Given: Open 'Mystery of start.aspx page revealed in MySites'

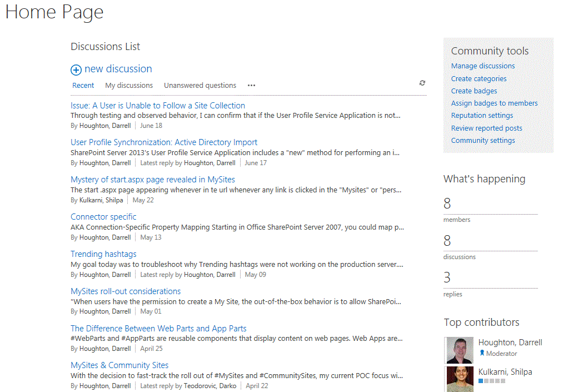Looking at the screenshot, I should coord(152,180).
